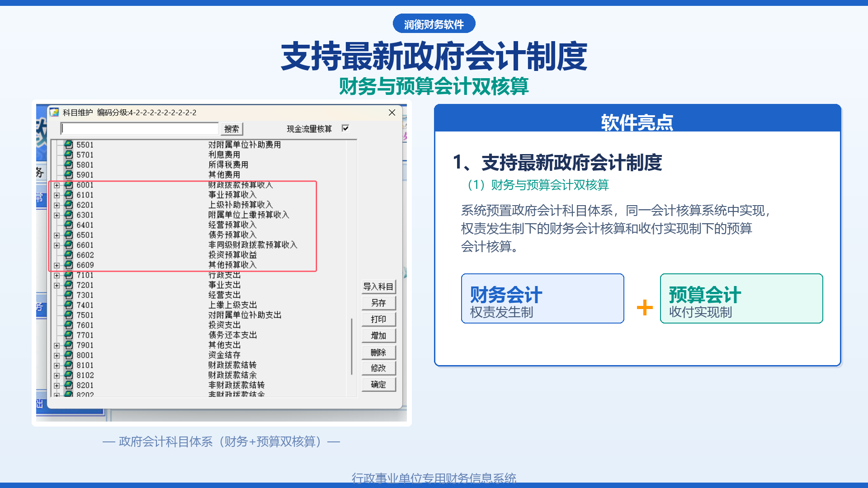Expand the 6601 非同级财政拨款预算收入 node

(57, 245)
